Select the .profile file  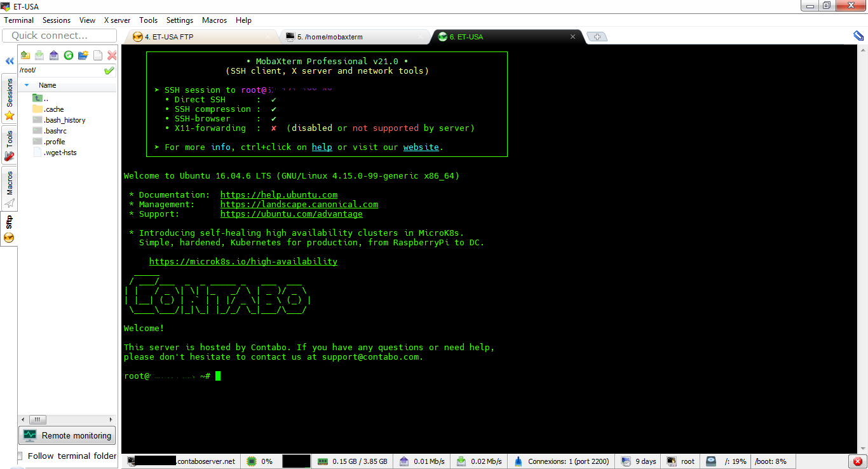[49, 142]
